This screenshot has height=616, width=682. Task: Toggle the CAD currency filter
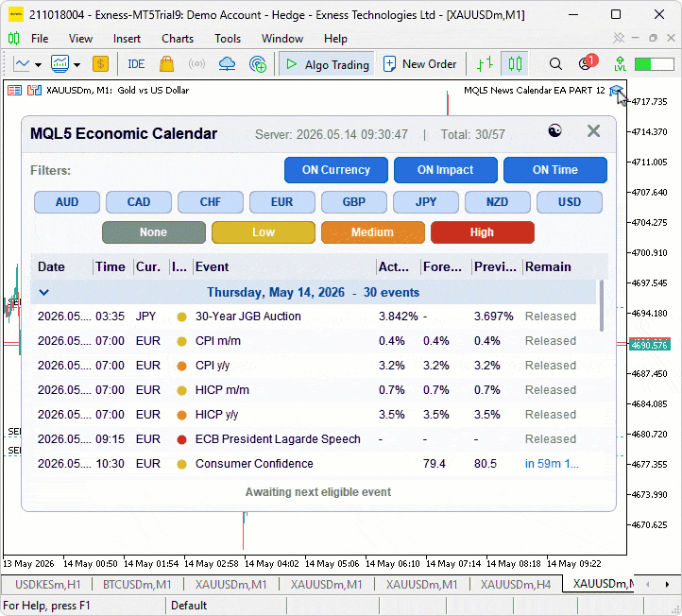(x=139, y=202)
